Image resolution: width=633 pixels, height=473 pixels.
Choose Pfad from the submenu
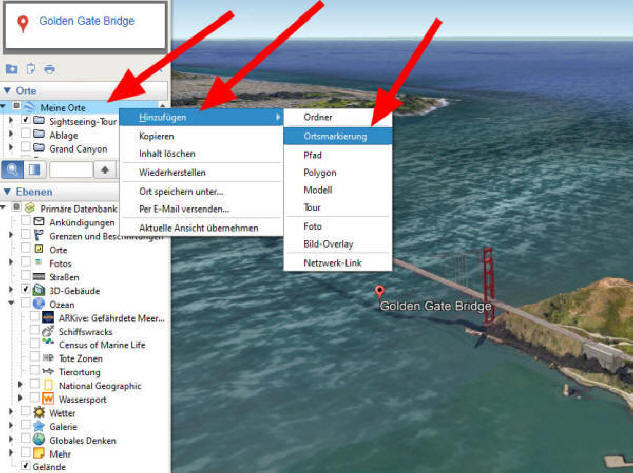(338, 155)
